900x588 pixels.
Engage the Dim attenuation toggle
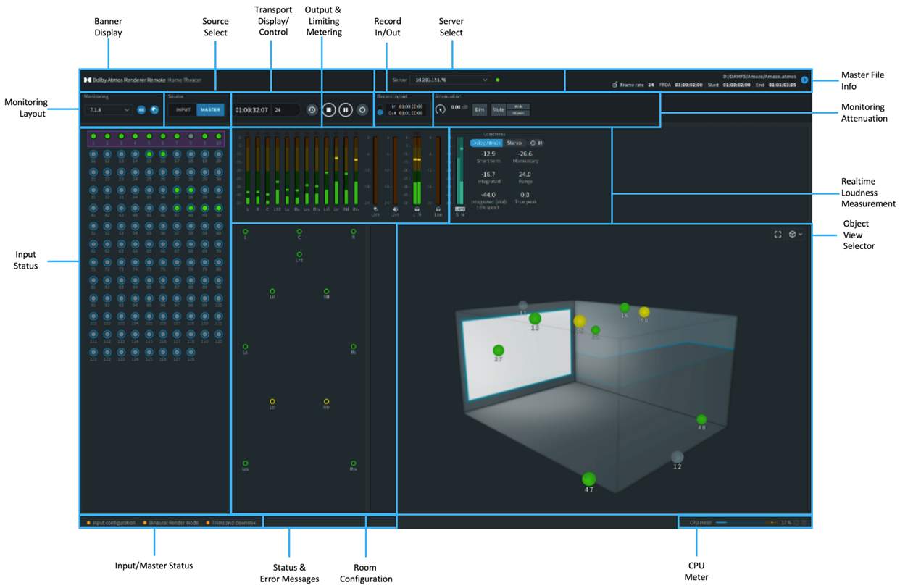[479, 109]
